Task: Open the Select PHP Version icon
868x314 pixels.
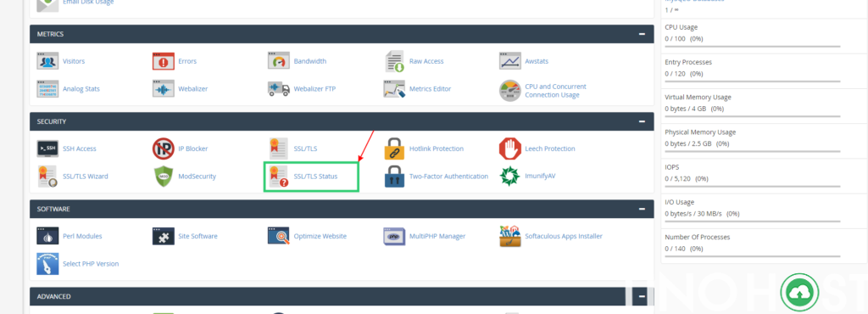Action: coord(47,264)
